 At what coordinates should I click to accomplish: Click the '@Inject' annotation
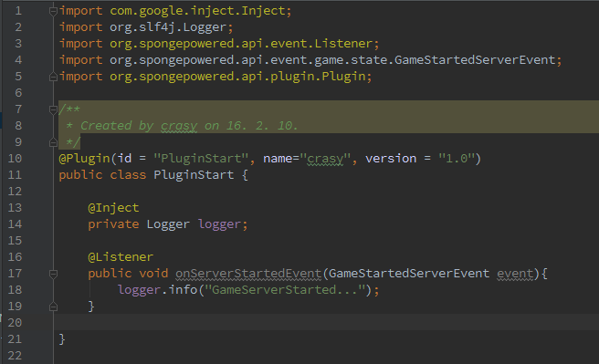(x=113, y=208)
